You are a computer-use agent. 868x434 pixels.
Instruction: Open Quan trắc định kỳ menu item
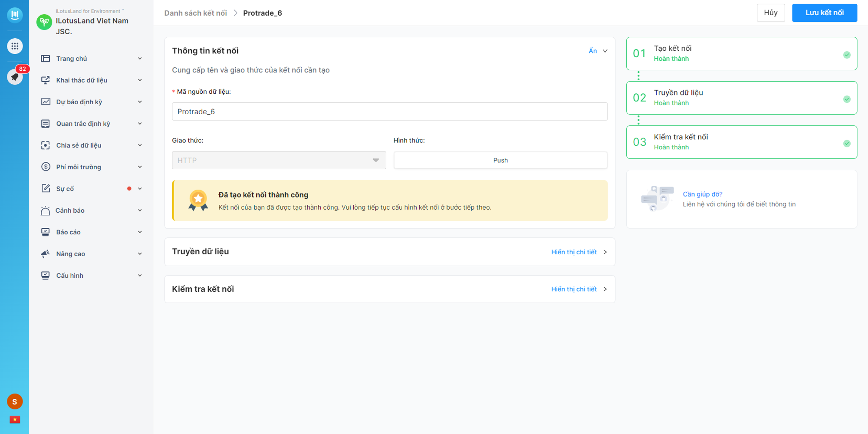coord(92,123)
